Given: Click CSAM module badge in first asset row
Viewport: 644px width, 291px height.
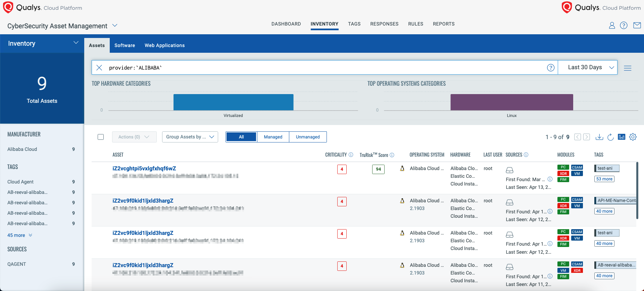Looking at the screenshot, I should 577,167.
